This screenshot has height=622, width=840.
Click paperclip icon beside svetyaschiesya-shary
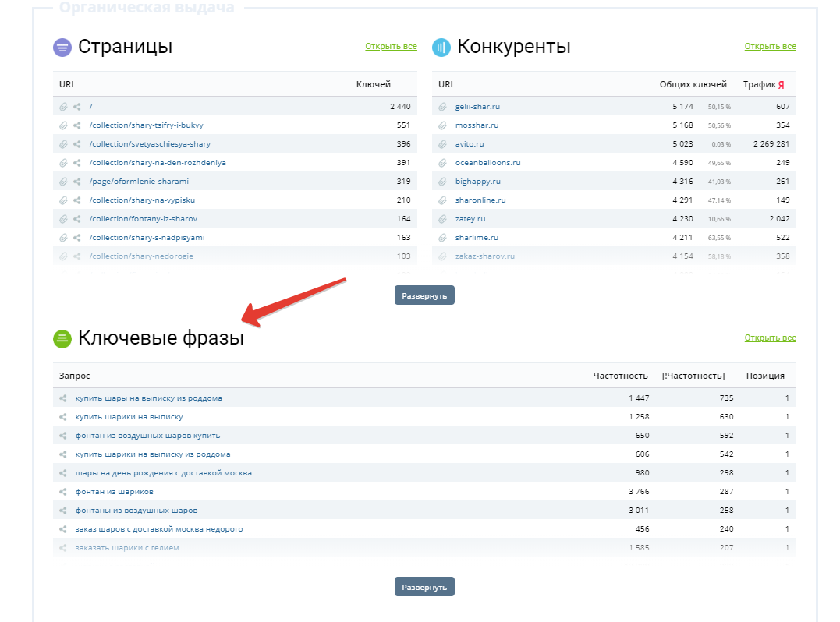(63, 144)
